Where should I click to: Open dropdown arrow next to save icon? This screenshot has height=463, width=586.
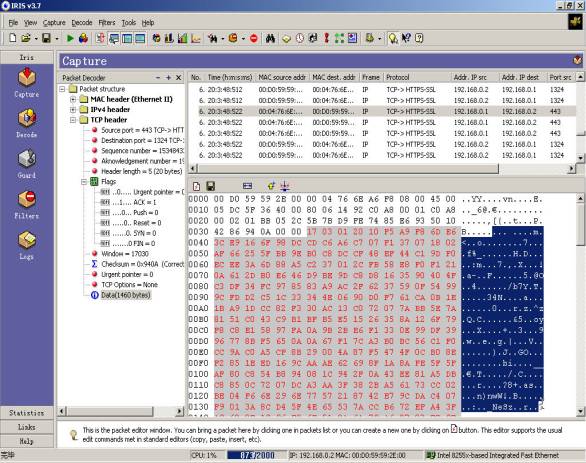[x=57, y=38]
